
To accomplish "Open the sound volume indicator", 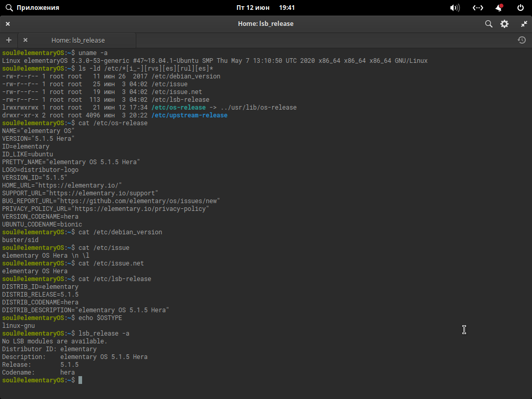I will 455,7.
